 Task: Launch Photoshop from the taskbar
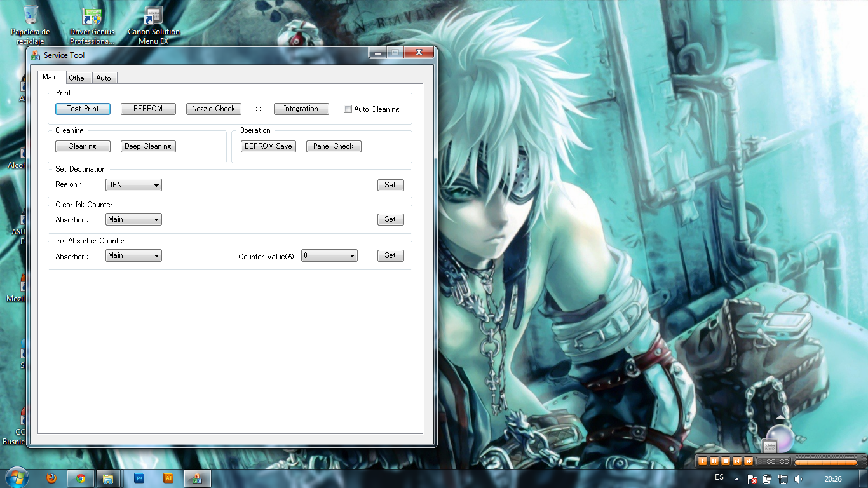tap(139, 478)
